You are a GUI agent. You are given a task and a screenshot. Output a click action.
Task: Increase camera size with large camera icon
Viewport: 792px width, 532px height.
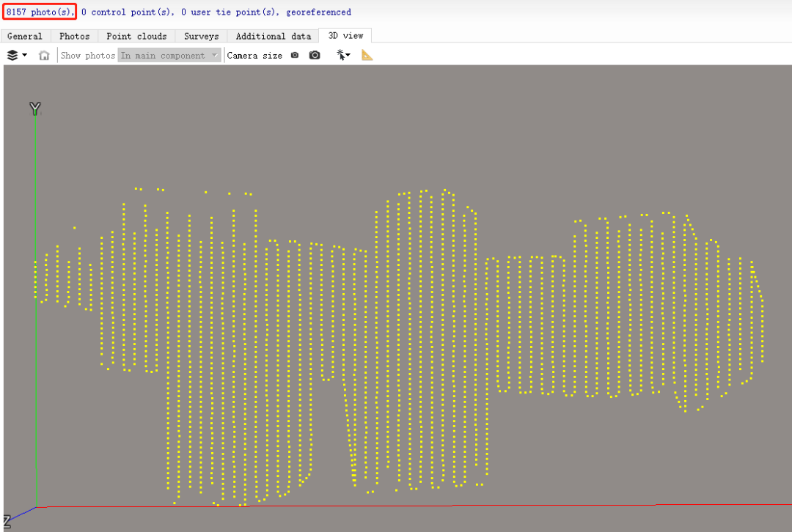315,56
